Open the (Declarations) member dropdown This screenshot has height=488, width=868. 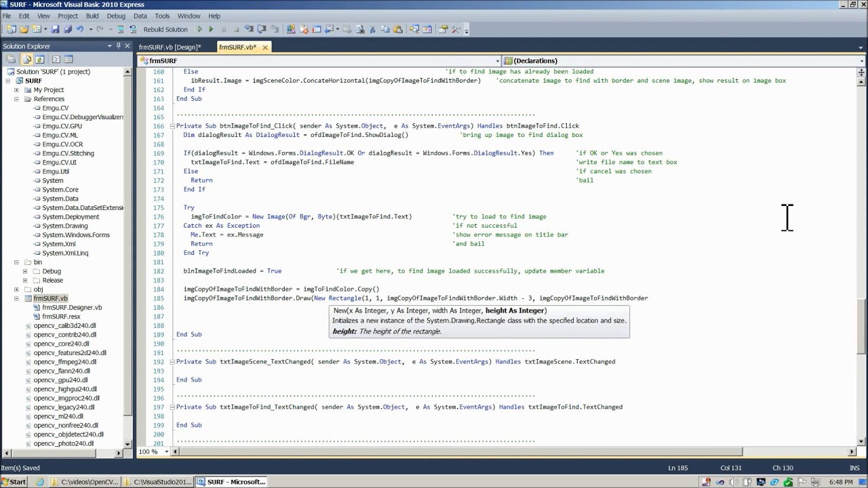tap(861, 61)
